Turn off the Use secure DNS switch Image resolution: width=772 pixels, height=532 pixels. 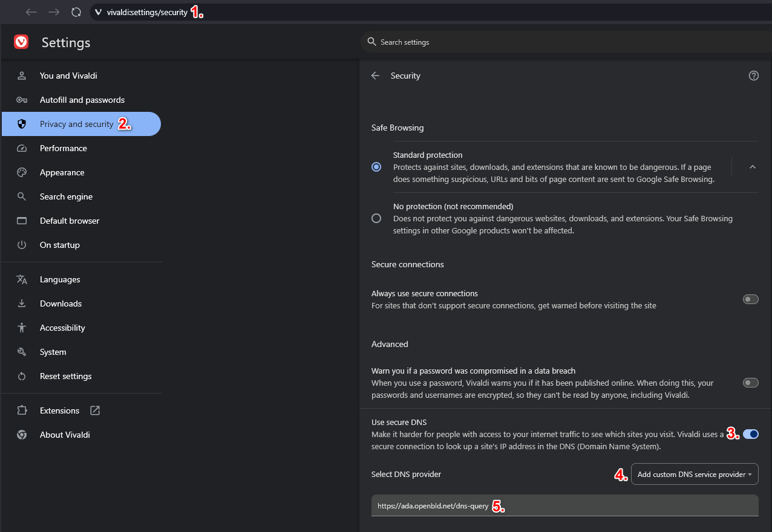(x=750, y=434)
